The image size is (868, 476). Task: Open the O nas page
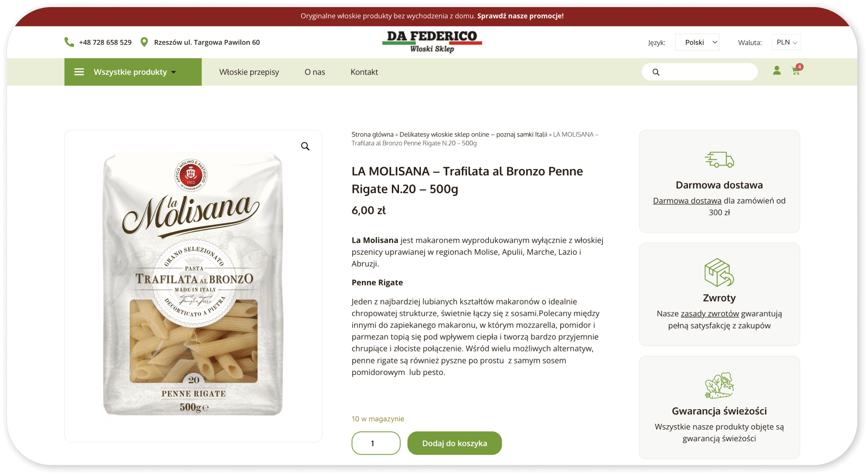click(314, 72)
